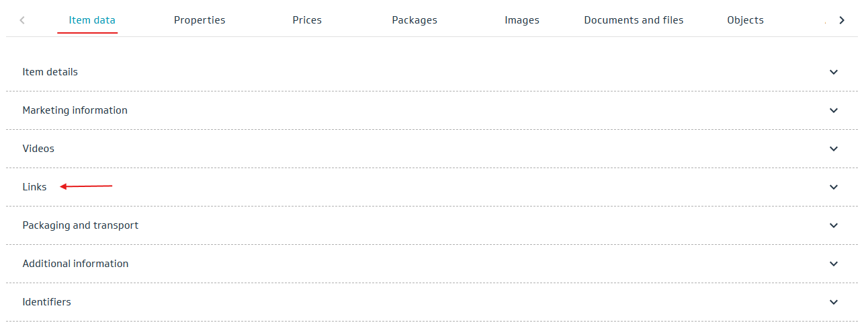
Task: Open the Additional information chevron
Action: click(x=834, y=264)
